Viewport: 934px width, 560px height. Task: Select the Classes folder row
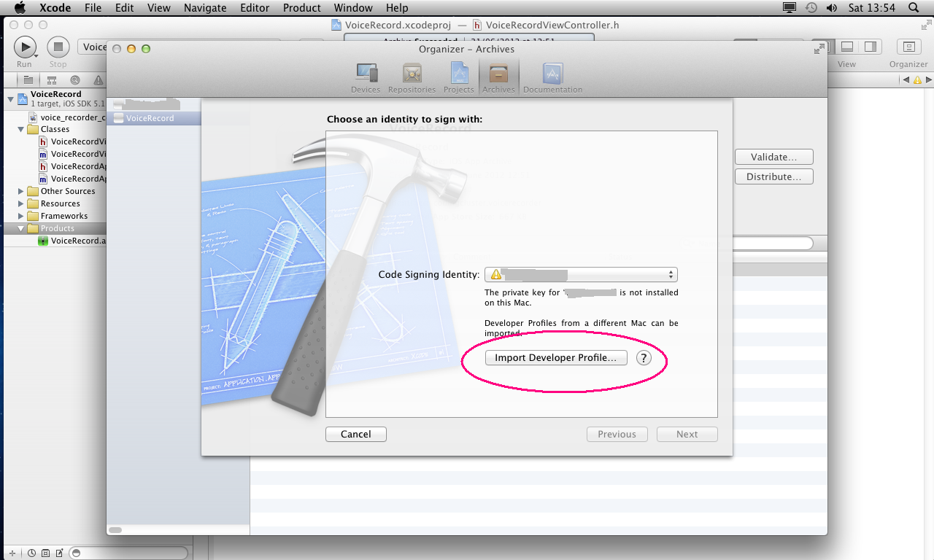(53, 129)
